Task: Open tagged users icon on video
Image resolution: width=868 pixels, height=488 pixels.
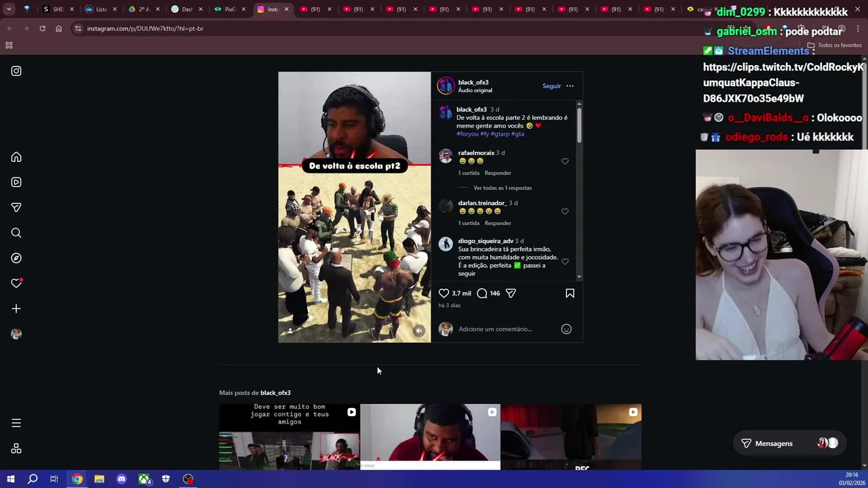Action: tap(290, 331)
